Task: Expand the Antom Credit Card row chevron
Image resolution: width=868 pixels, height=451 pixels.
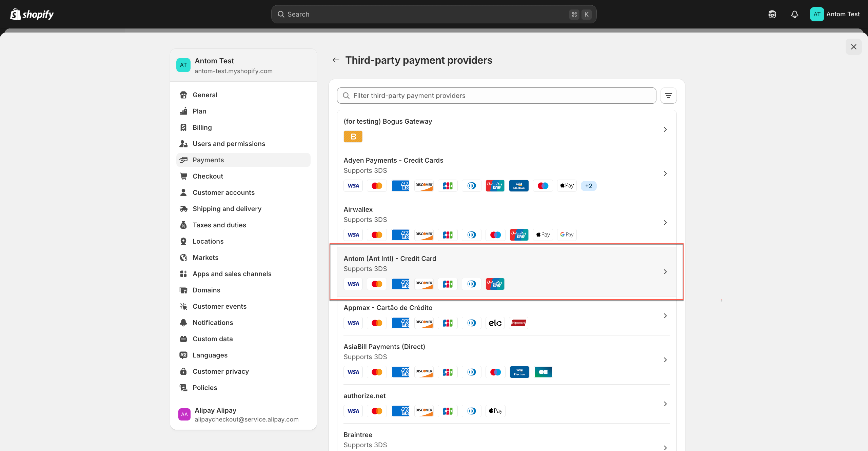Action: (x=665, y=272)
